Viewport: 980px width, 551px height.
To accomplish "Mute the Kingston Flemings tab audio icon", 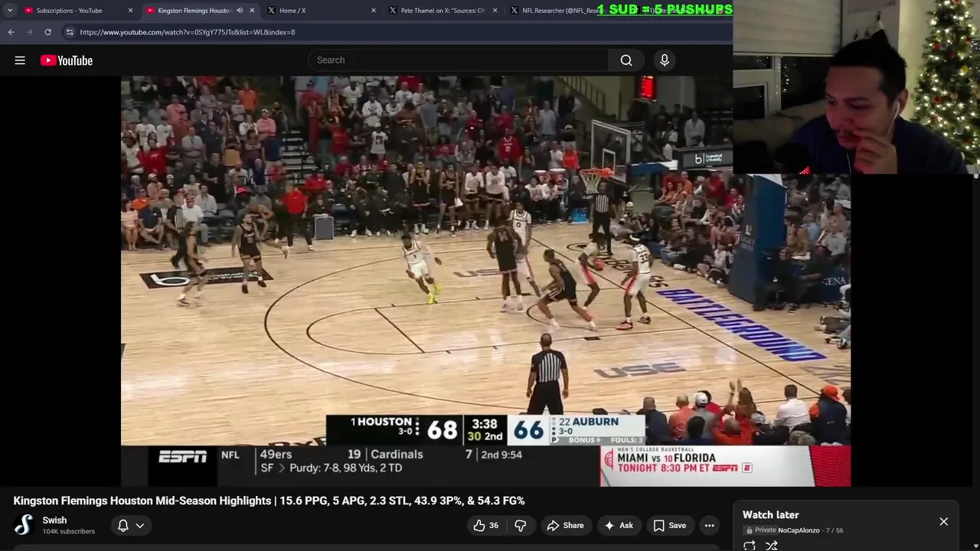I will [x=240, y=11].
